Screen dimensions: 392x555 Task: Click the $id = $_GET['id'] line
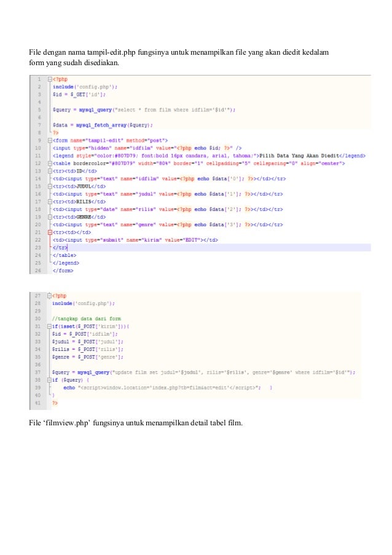79,95
